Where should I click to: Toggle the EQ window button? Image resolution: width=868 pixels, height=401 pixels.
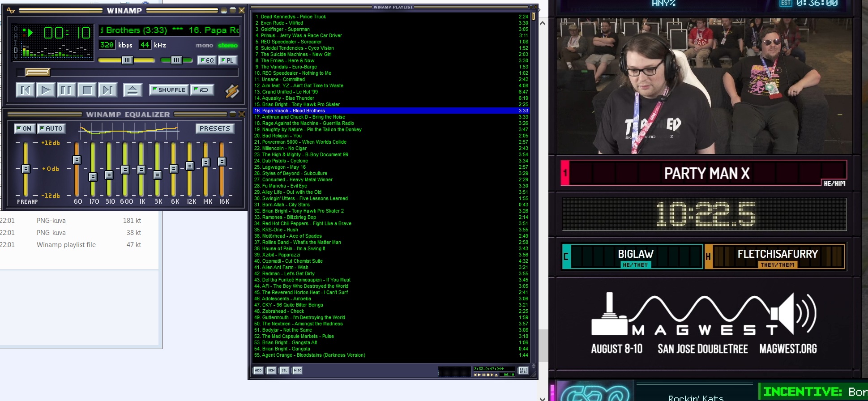(207, 60)
